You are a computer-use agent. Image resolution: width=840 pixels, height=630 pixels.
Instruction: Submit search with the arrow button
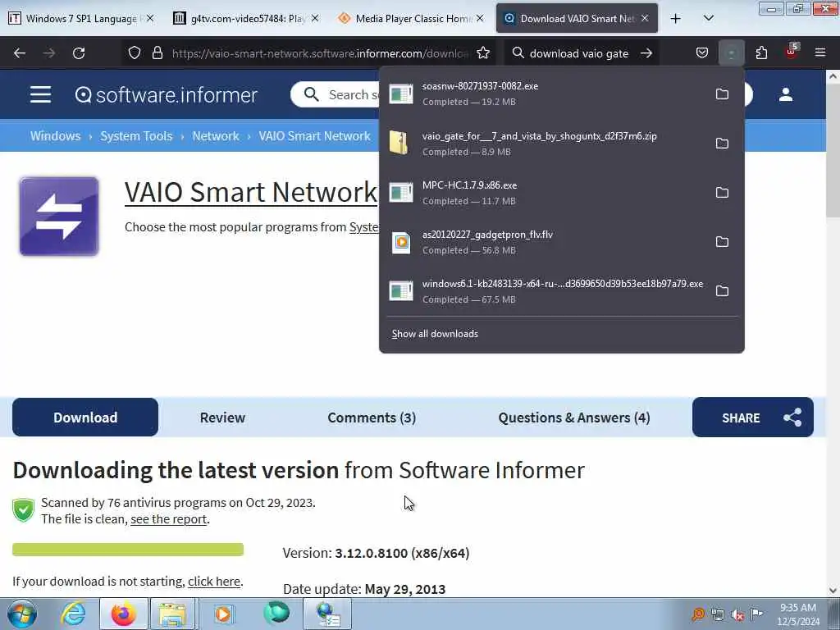(x=646, y=53)
